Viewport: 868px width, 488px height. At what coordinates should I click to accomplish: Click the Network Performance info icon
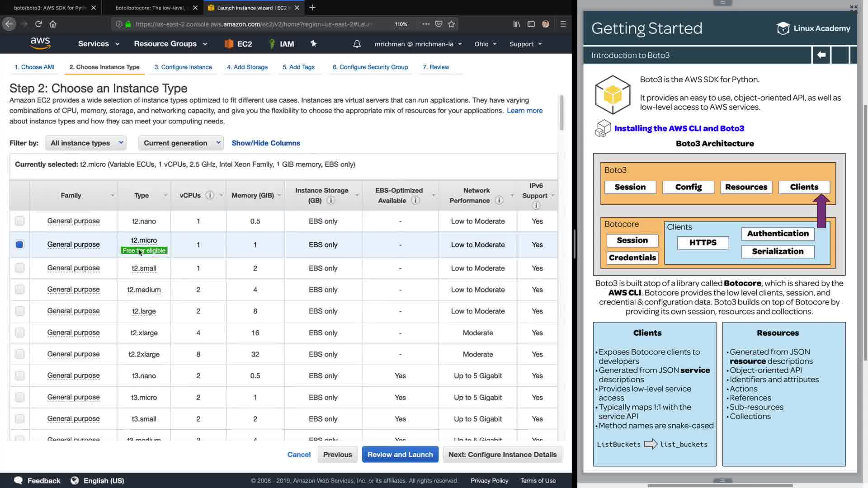pos(499,200)
